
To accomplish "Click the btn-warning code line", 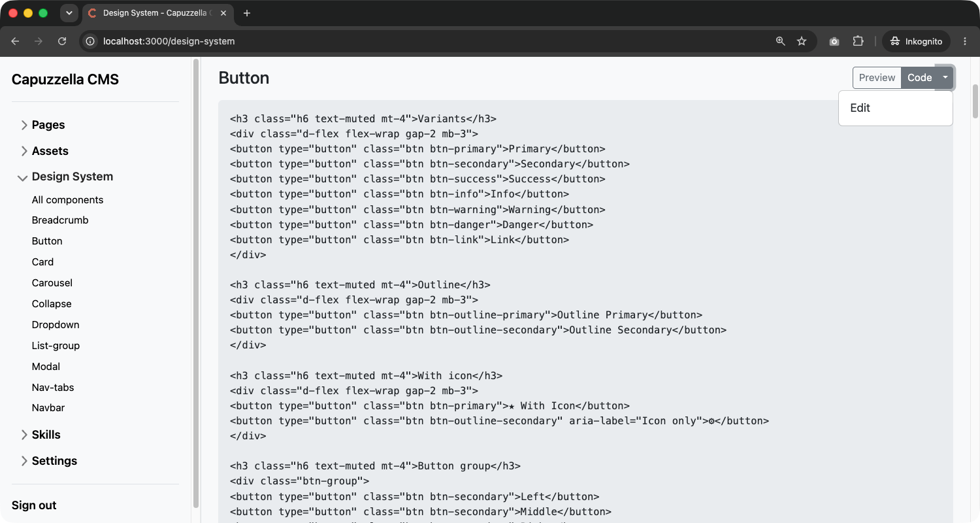I will (x=417, y=210).
